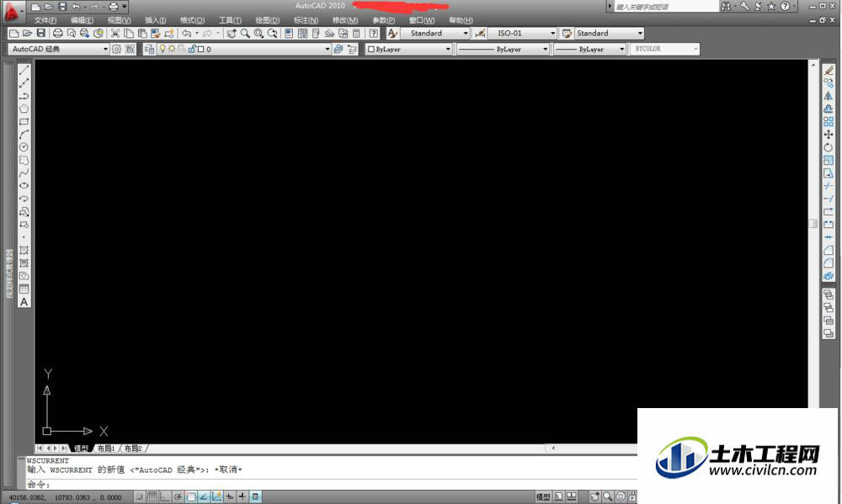Toggle Snap mode in status bar
842x504 pixels.
(139, 496)
